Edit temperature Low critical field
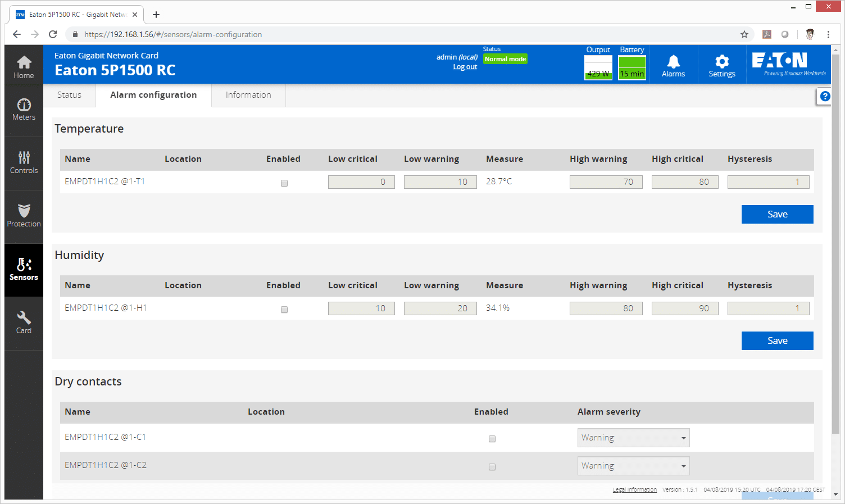 (361, 182)
